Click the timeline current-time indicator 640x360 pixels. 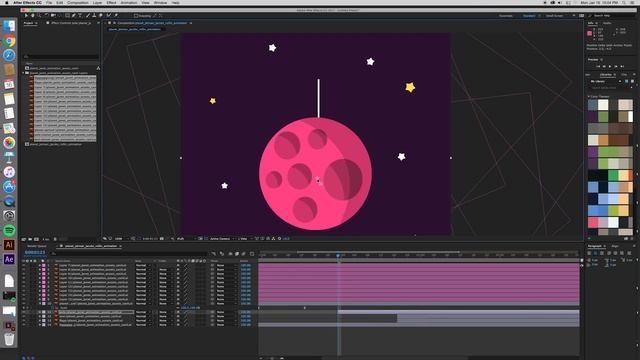(x=338, y=256)
